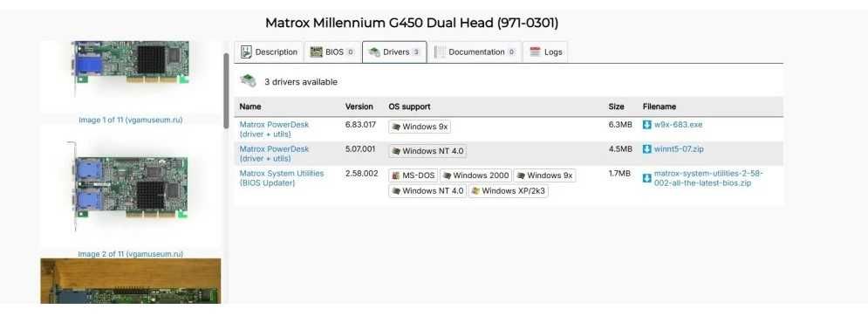The width and height of the screenshot is (868, 316).
Task: Click the 6.3MB size cell
Action: 620,125
